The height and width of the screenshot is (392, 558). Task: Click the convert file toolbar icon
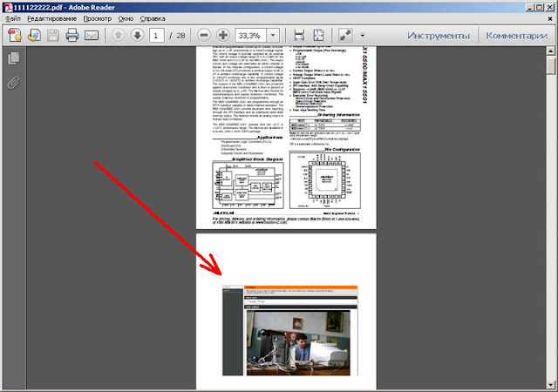point(34,35)
